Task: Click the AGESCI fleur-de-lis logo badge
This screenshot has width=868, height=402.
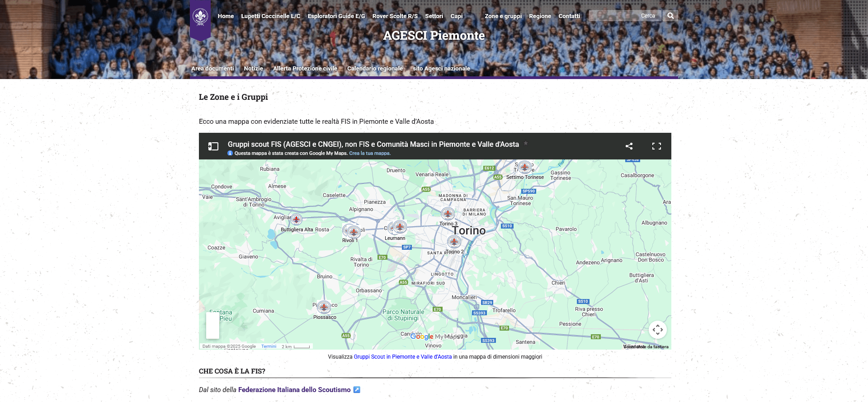Action: pyautogui.click(x=200, y=17)
